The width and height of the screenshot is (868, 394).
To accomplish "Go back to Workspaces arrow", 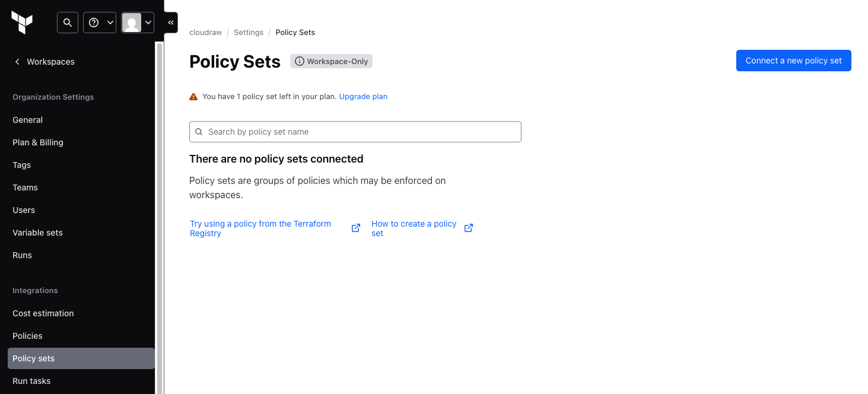I will pos(17,62).
